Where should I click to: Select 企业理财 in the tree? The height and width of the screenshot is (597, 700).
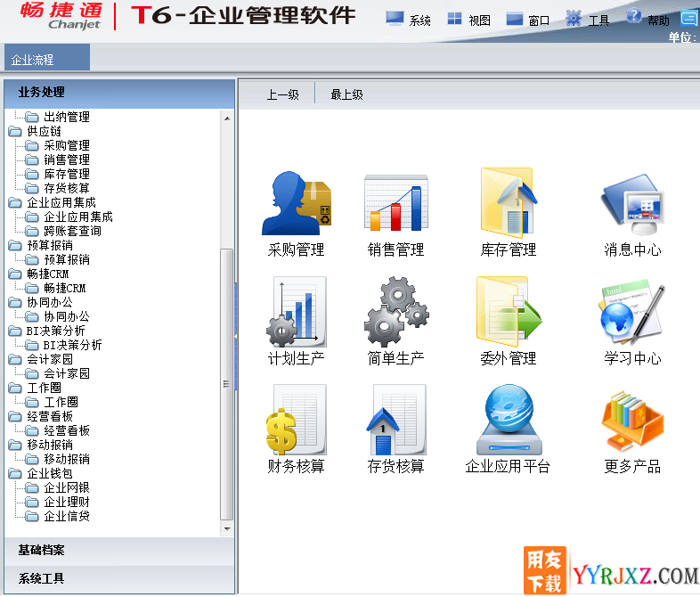tap(67, 502)
